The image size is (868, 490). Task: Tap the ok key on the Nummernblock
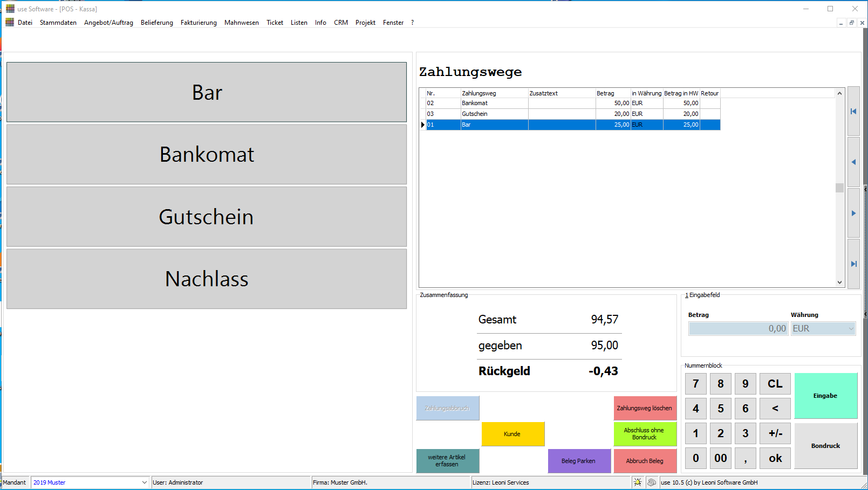[775, 458]
